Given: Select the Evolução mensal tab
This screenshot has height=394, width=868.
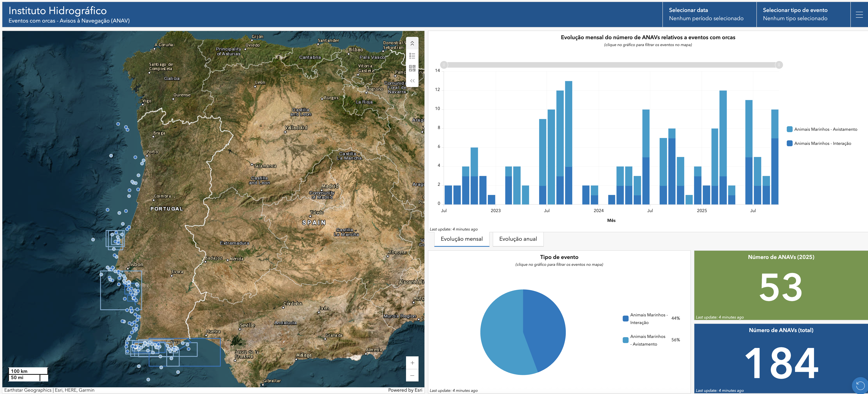Looking at the screenshot, I should (461, 239).
